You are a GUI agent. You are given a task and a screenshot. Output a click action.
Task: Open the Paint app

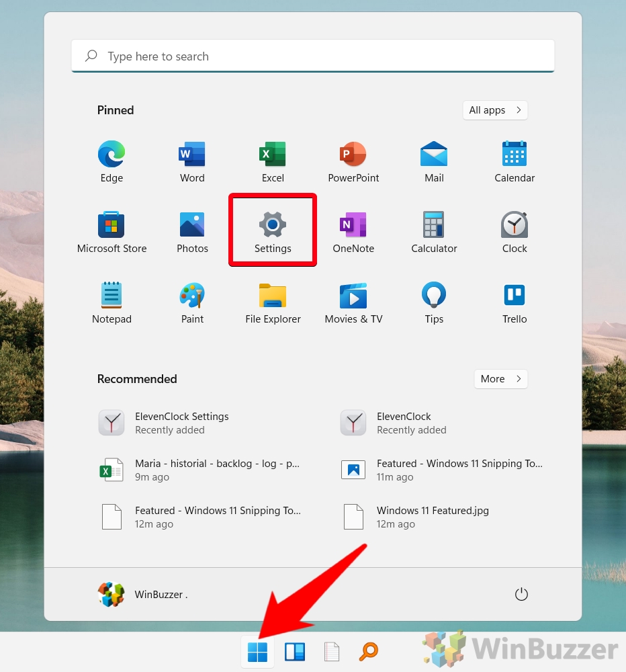tap(192, 303)
